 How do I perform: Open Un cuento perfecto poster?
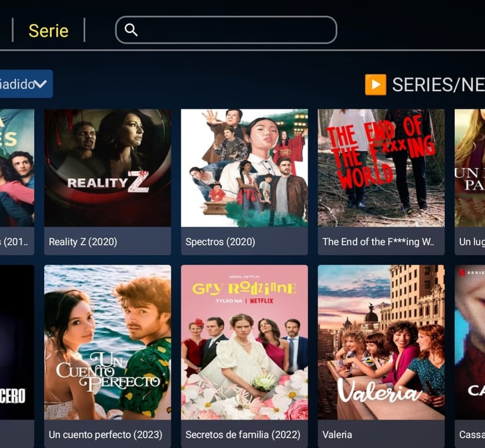pos(107,342)
